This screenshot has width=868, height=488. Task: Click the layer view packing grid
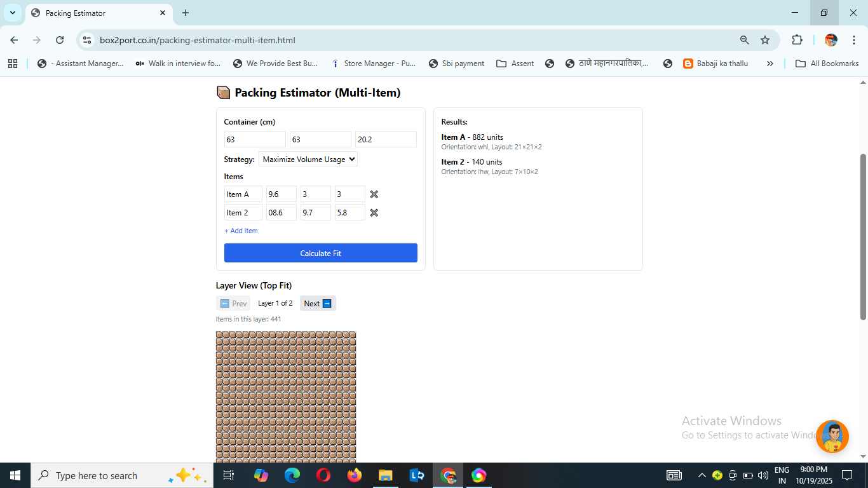click(x=286, y=396)
